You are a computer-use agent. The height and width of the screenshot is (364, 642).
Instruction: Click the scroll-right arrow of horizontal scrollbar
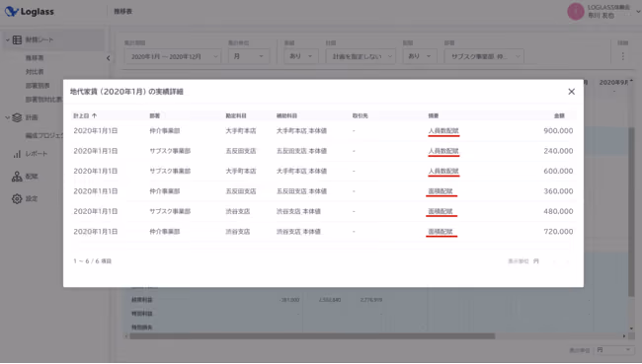point(624,336)
